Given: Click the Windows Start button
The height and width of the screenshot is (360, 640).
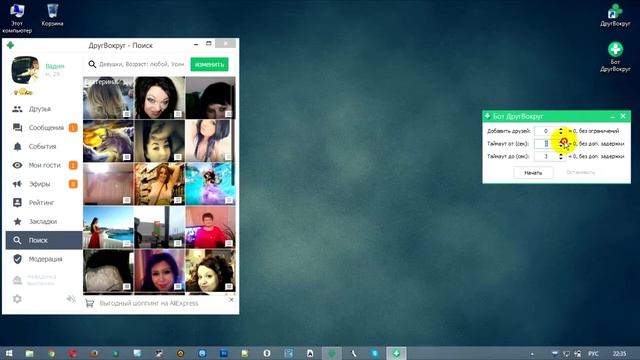Looking at the screenshot, I should (9, 353).
